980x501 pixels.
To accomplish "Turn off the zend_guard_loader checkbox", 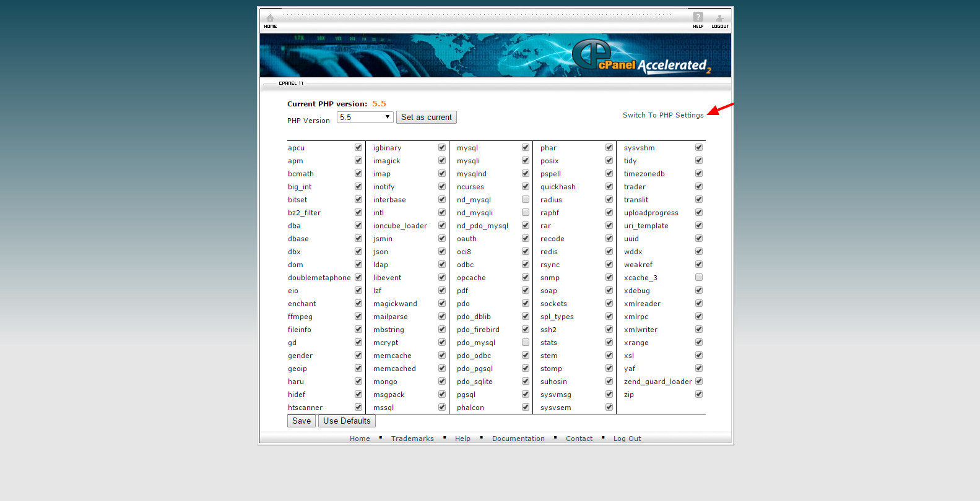I will (x=699, y=382).
